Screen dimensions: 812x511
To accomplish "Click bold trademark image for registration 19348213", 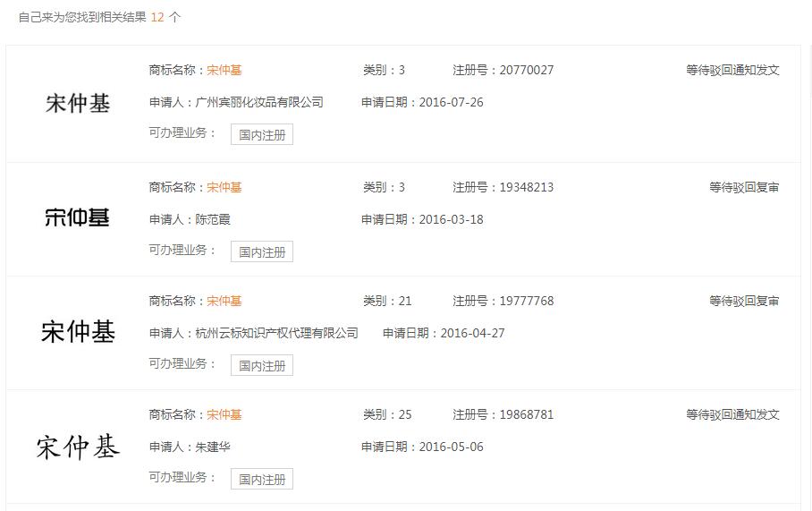I will [x=77, y=217].
